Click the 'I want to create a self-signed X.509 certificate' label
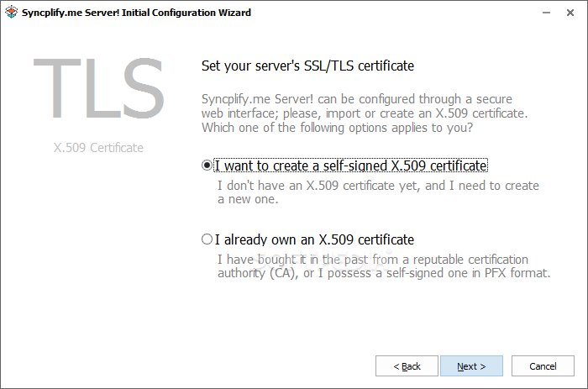 click(x=351, y=166)
